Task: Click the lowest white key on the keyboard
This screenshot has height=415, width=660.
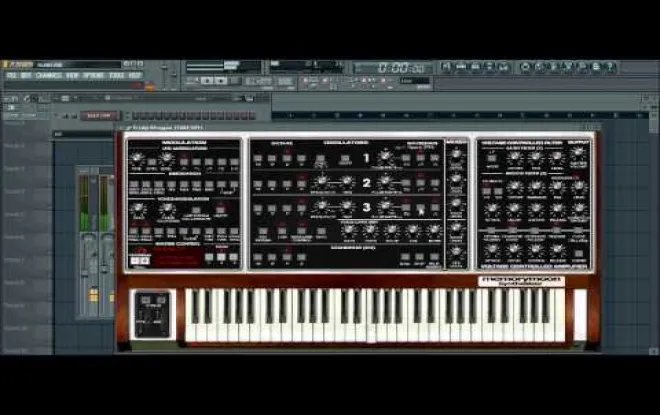Action: pyautogui.click(x=190, y=315)
